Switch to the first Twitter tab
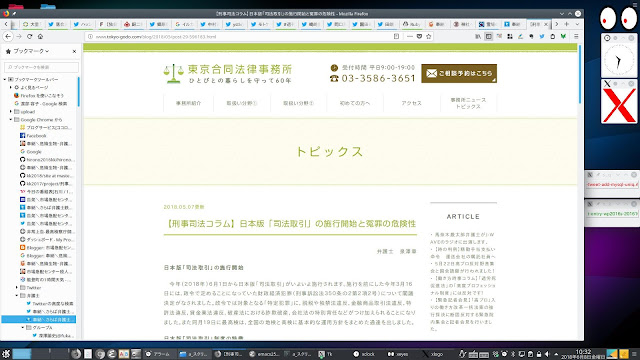Image resolution: width=640 pixels, height=360 pixels. click(x=57, y=24)
